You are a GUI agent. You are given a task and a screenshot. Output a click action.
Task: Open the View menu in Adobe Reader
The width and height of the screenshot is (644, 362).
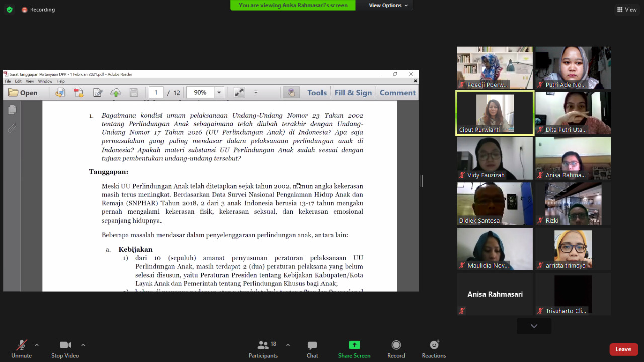pos(30,81)
